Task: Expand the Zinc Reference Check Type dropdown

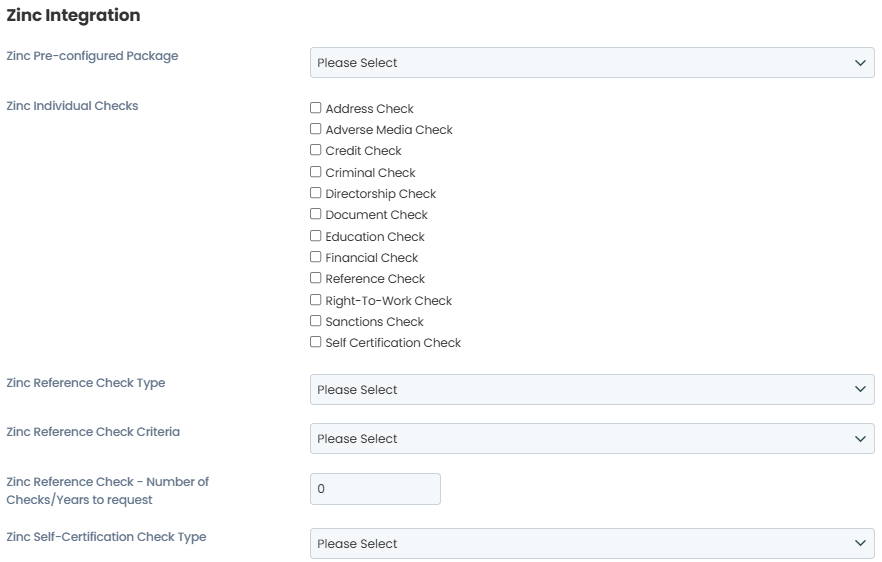Action: pyautogui.click(x=592, y=390)
